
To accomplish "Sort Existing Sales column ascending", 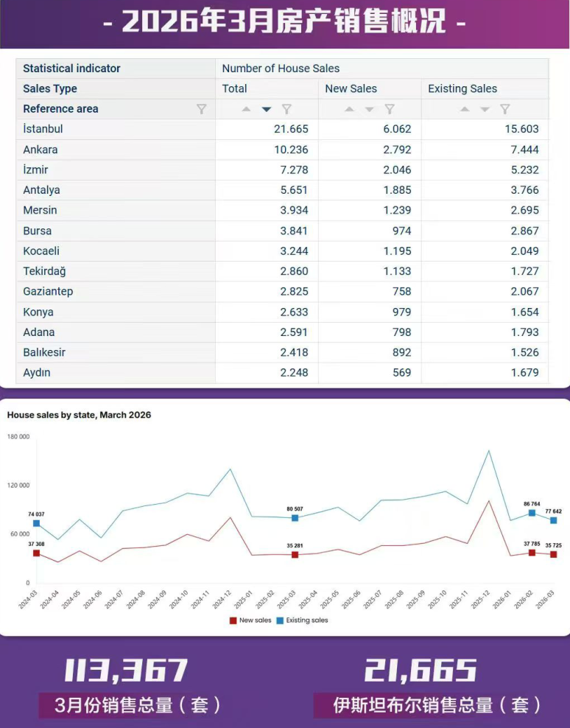I will coord(465,109).
